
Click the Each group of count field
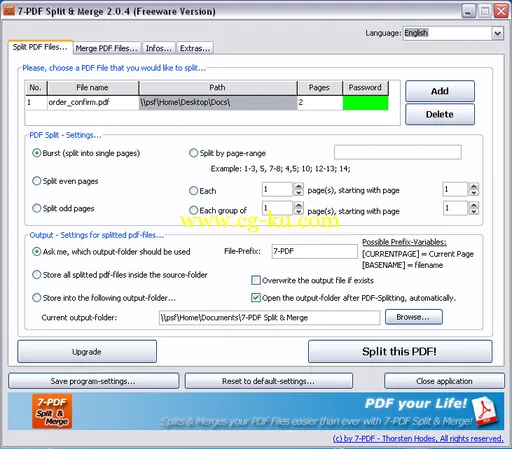click(277, 208)
